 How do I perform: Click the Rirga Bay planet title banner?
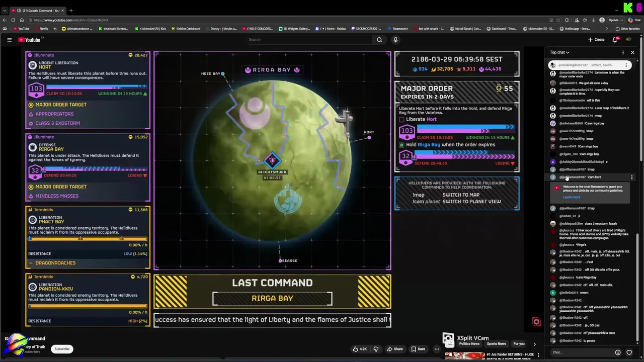(272, 70)
